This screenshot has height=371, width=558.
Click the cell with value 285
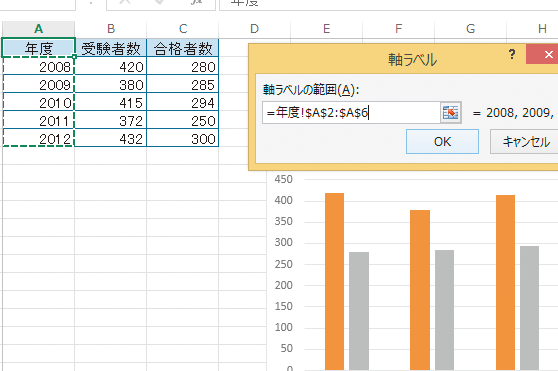(183, 84)
